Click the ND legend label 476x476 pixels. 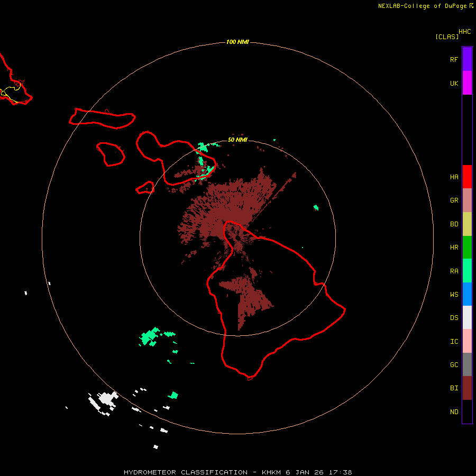[454, 412]
